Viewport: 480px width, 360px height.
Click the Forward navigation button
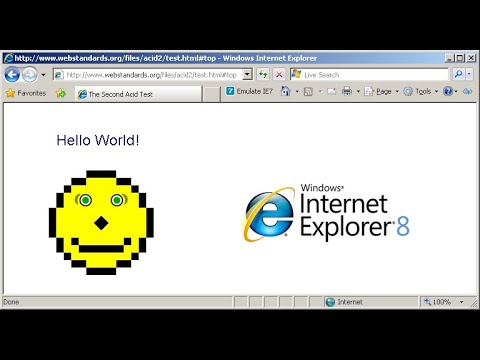point(30,74)
